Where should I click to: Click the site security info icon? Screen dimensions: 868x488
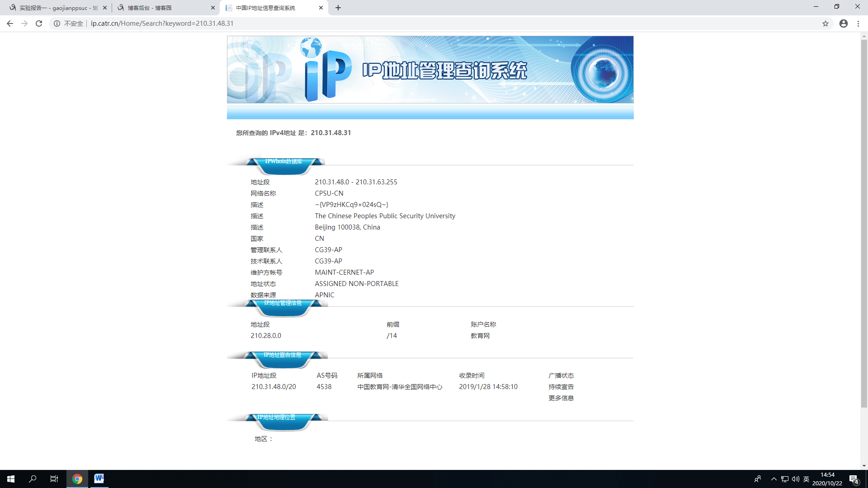pyautogui.click(x=57, y=23)
